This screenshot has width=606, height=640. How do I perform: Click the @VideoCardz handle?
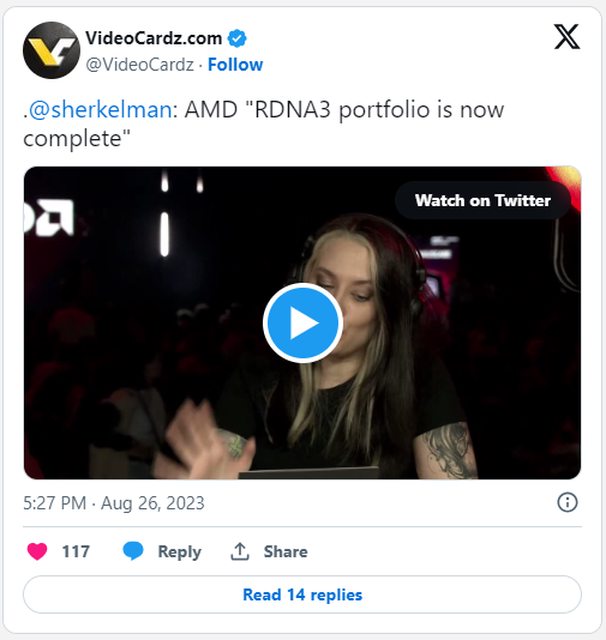pos(140,64)
